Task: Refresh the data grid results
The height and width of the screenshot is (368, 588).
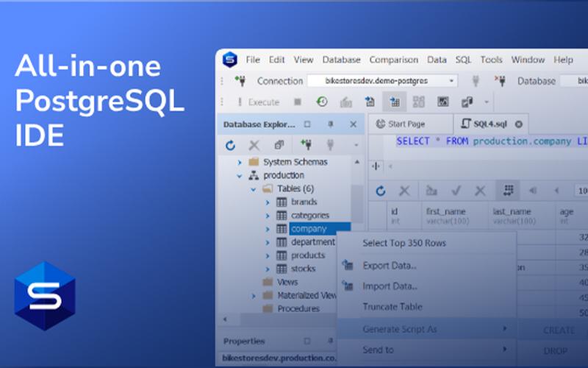Action: coord(380,191)
